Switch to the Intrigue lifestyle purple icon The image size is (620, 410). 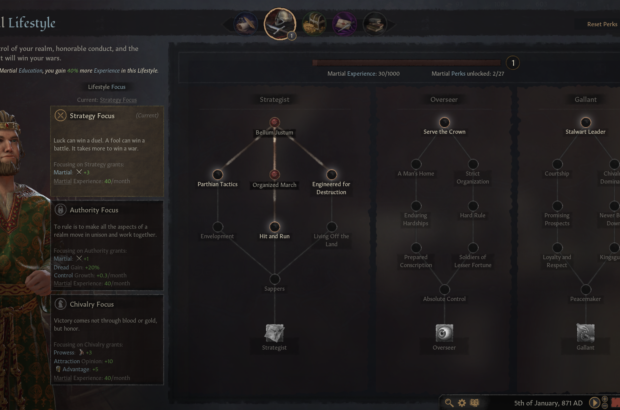click(344, 23)
